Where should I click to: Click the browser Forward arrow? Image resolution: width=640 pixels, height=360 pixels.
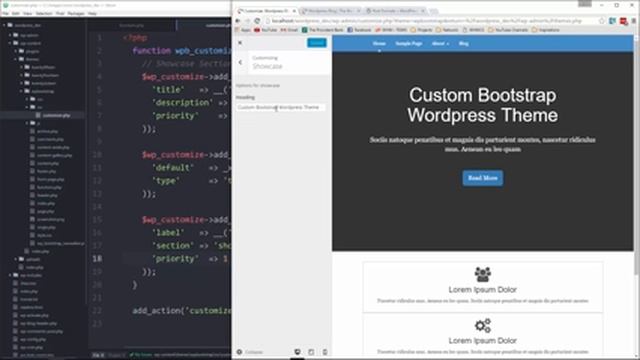click(247, 21)
